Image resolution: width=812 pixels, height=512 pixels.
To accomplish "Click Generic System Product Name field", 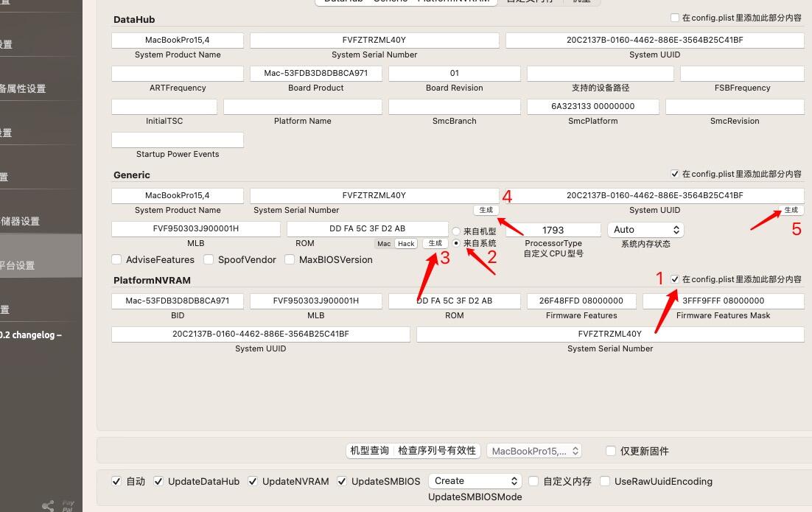I will tap(178, 196).
